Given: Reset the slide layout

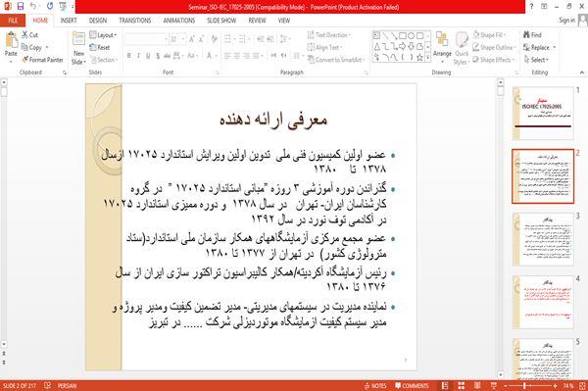Looking at the screenshot, I should point(100,47).
